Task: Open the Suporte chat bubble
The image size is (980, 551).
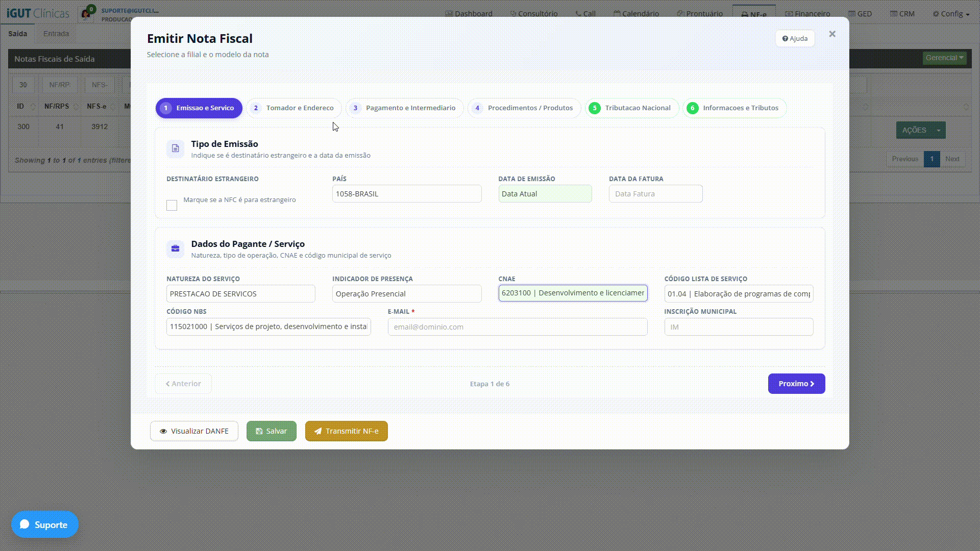Action: (45, 524)
